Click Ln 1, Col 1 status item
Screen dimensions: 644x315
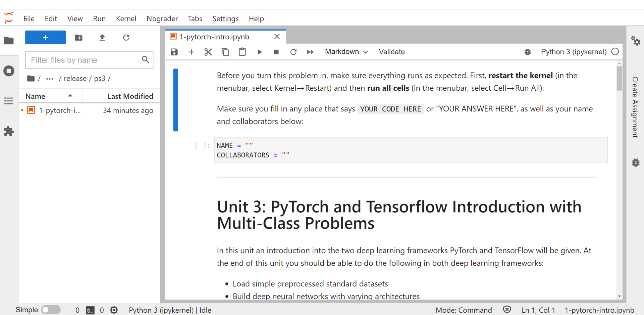point(538,310)
